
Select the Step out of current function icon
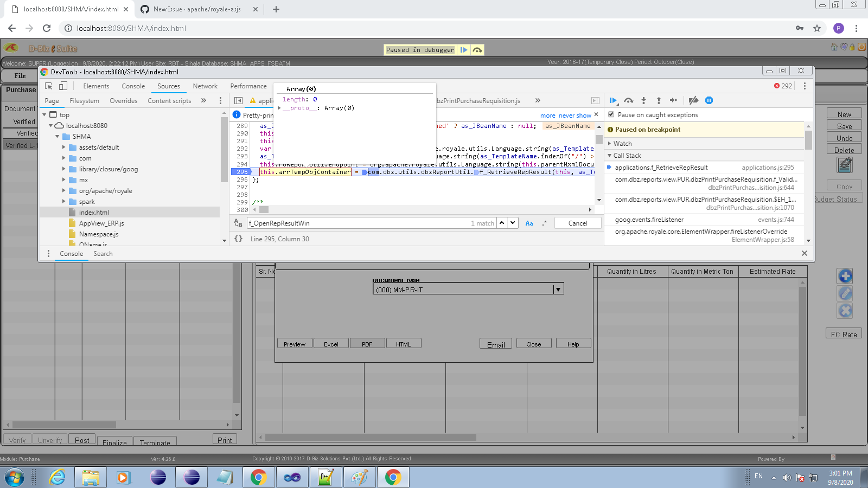(x=659, y=100)
